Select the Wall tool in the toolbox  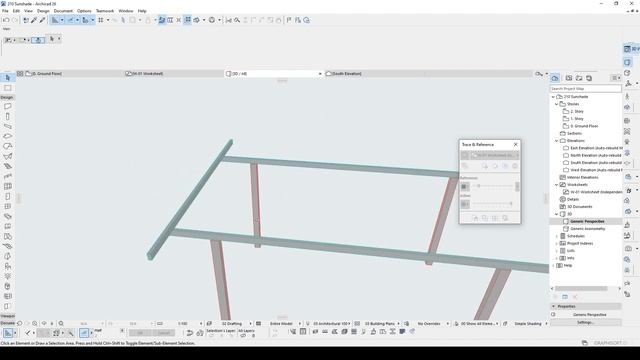(7, 107)
